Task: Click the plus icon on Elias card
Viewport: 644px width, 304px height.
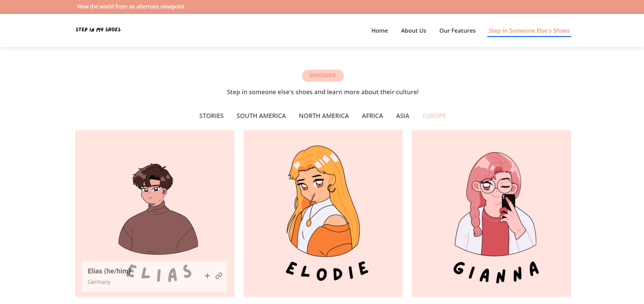Action: 207,276
